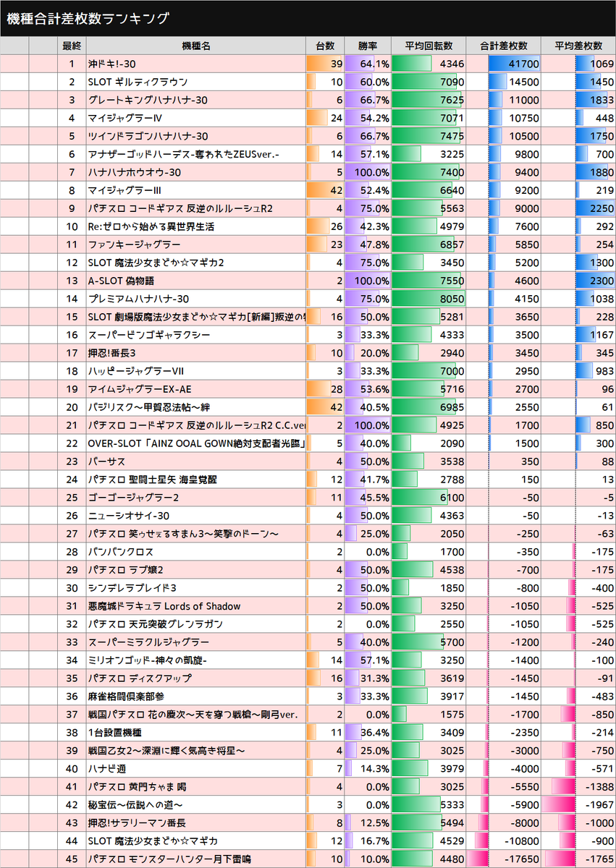Click 麻雀格闘倶楽部参 machine name
Image resolution: width=616 pixels, height=868 pixels.
[127, 697]
